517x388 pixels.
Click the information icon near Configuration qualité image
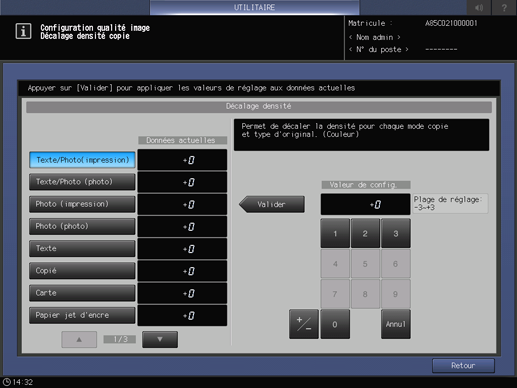pos(23,31)
